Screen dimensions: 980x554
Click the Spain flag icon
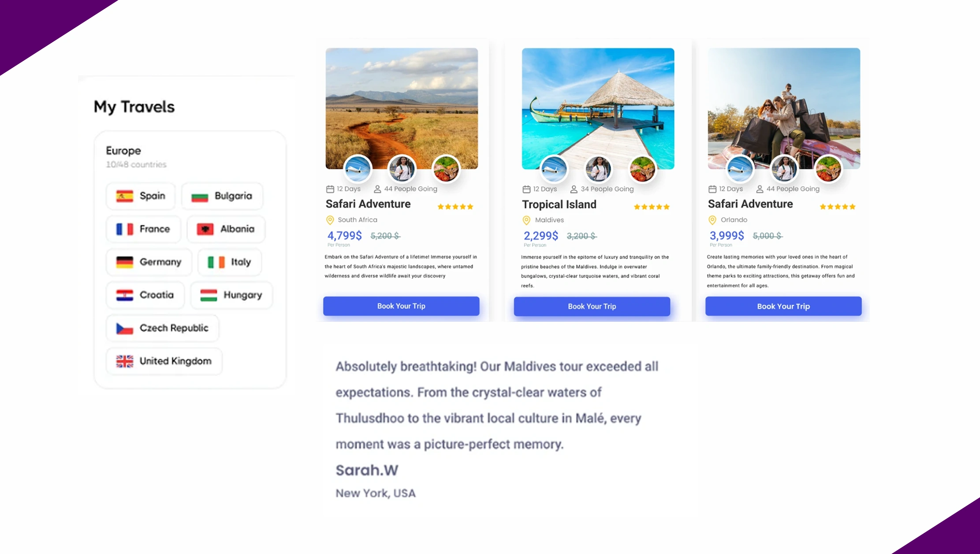[x=125, y=196]
